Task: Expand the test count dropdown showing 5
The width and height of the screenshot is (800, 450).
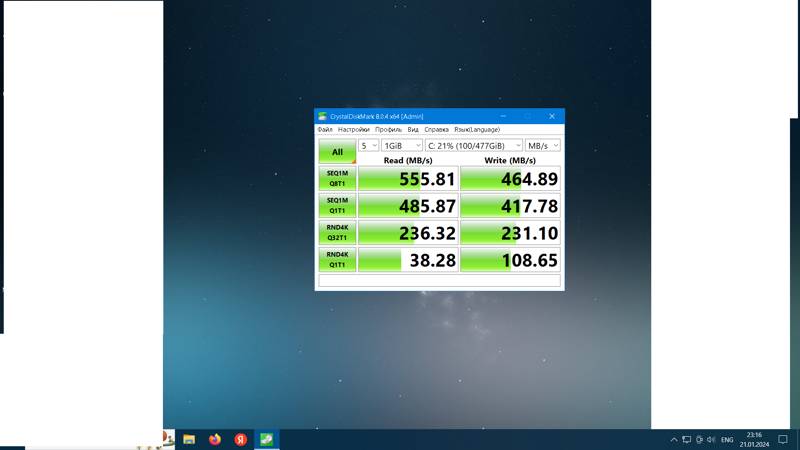Action: coord(368,145)
